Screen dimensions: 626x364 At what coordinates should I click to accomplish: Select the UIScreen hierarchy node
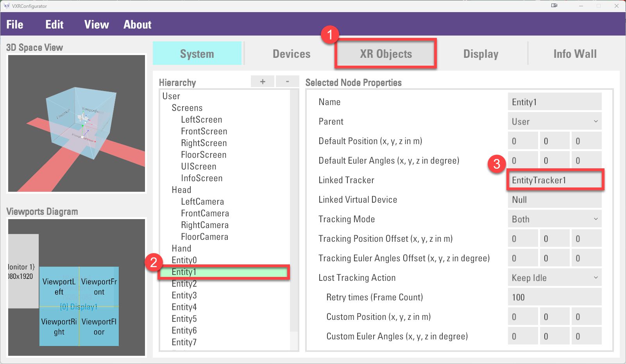click(x=199, y=166)
